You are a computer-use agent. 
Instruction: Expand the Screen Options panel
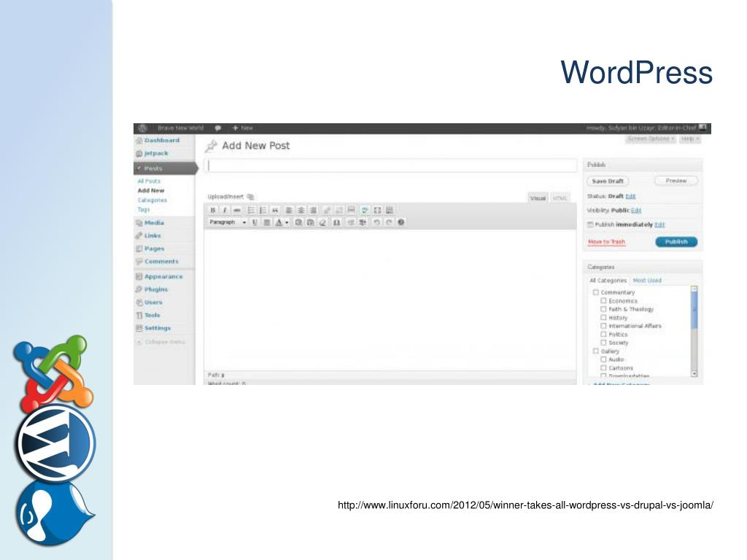(650, 139)
